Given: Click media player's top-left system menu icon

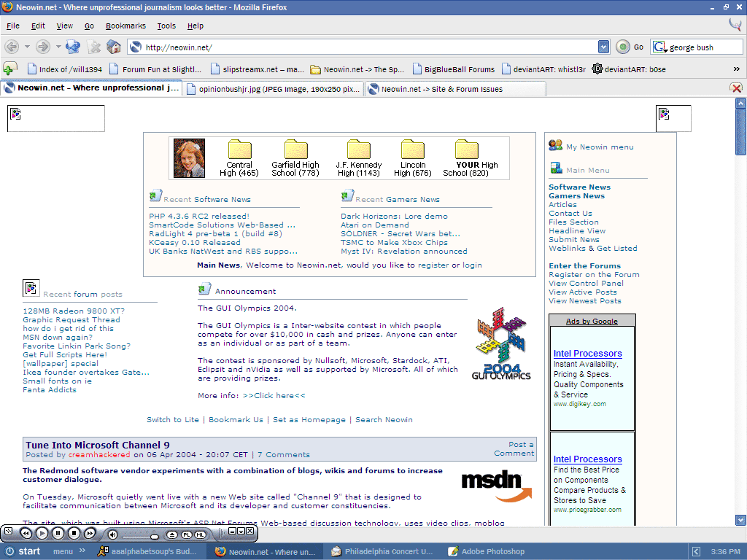Looking at the screenshot, I should click(8, 531).
